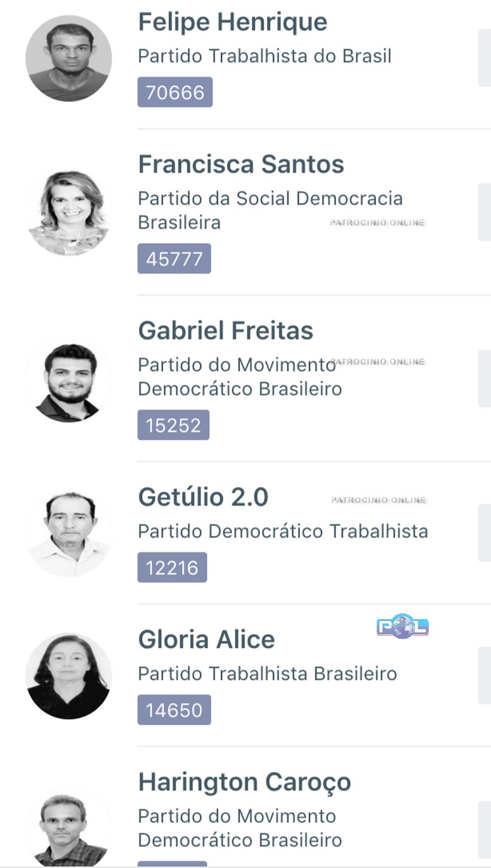
Task: Tap Felipe Henrique's profile photo
Action: click(69, 58)
